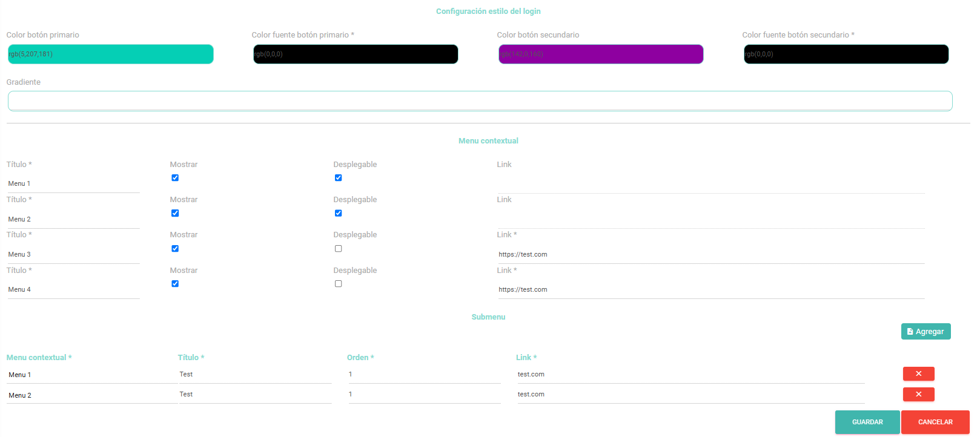Edit the Link field of Menu 3
The image size is (980, 437).
click(710, 255)
